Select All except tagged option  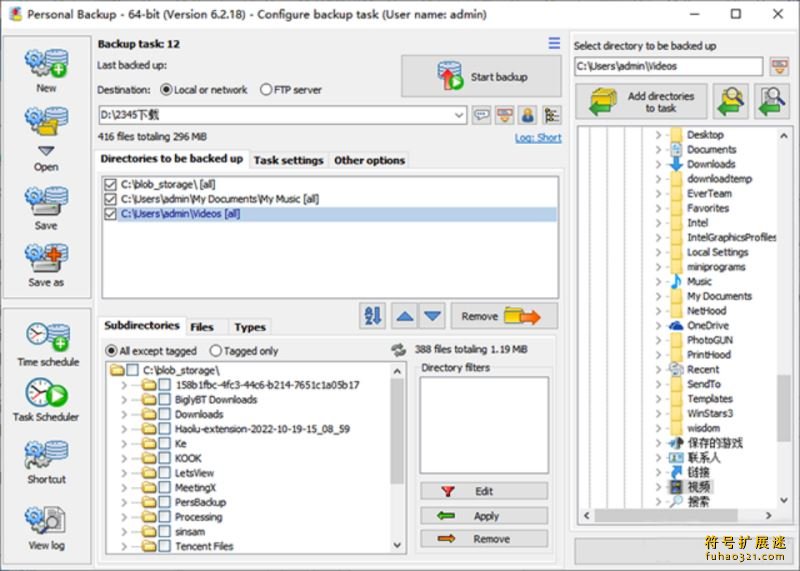151,351
